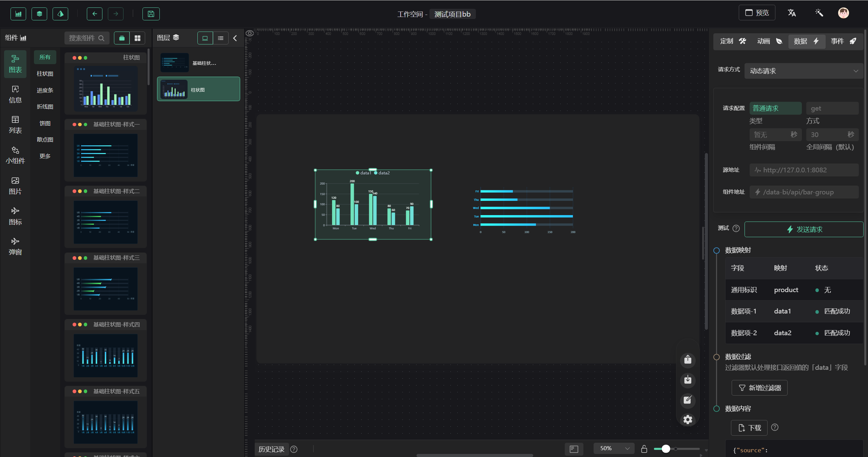This screenshot has height=457, width=868.
Task: Toggle the canvas lock icon
Action: click(x=644, y=449)
